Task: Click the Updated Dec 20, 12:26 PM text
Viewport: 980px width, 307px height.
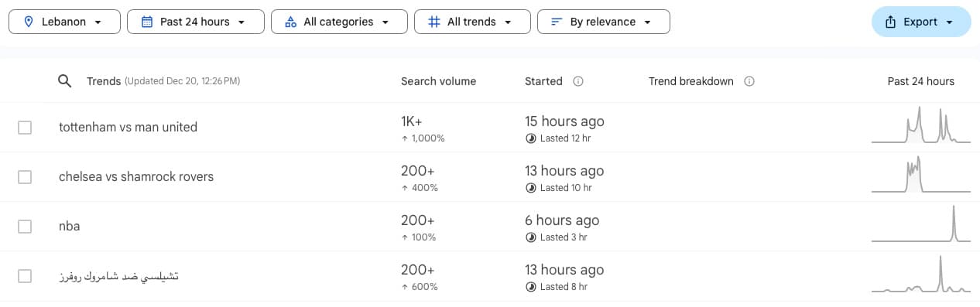Action: pos(182,81)
